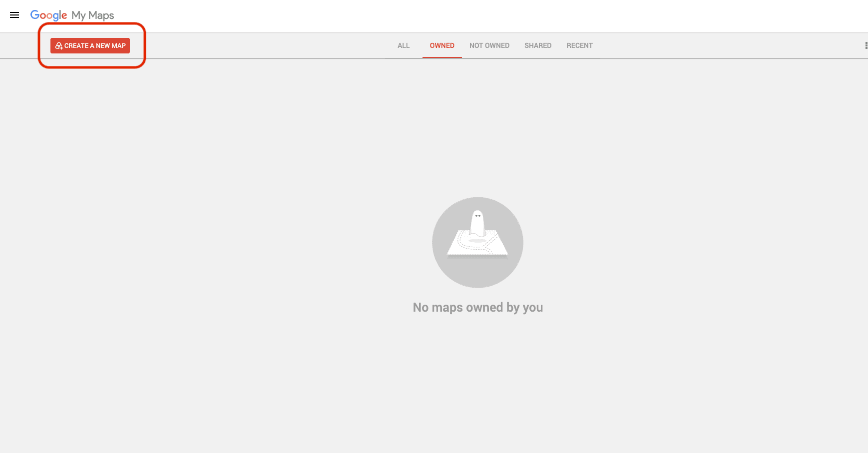Open the more options dots menu
Viewport: 868px width, 453px height.
(866, 45)
